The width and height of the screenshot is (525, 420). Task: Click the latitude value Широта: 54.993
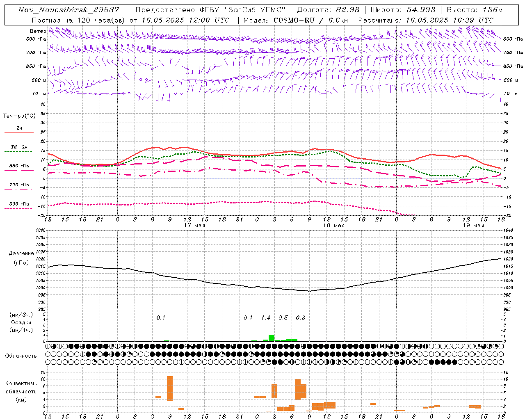[403, 10]
